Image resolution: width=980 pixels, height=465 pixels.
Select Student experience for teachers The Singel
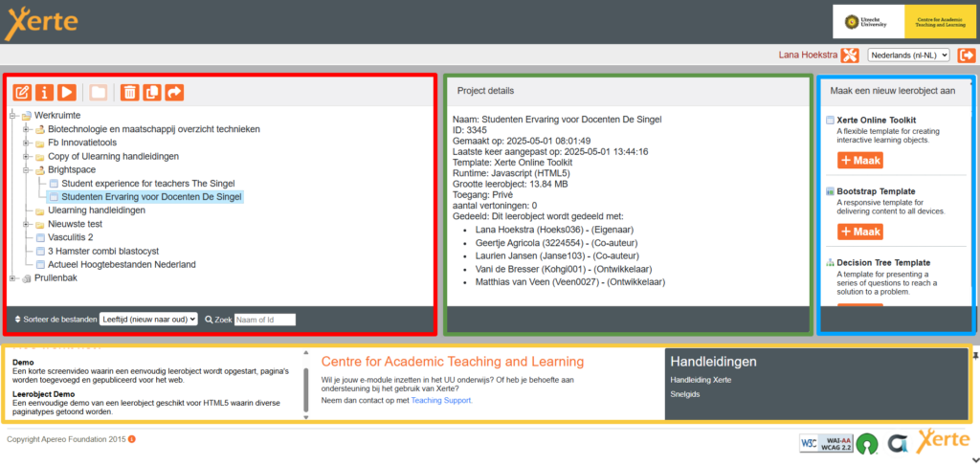tap(148, 183)
